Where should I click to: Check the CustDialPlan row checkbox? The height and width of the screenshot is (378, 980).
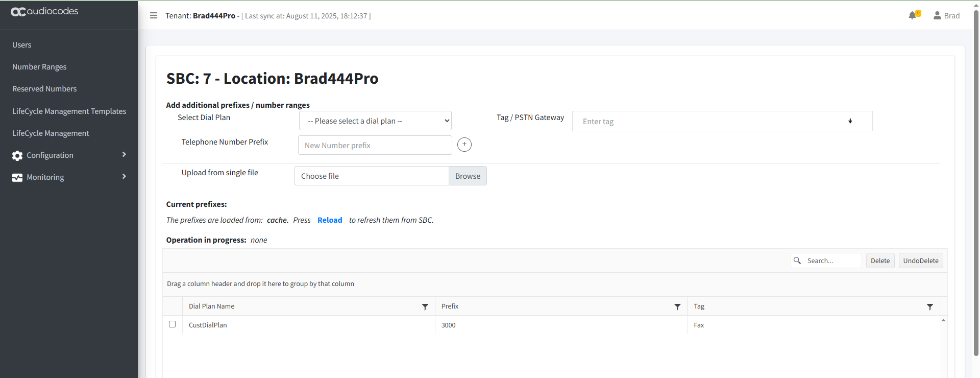[x=172, y=324]
